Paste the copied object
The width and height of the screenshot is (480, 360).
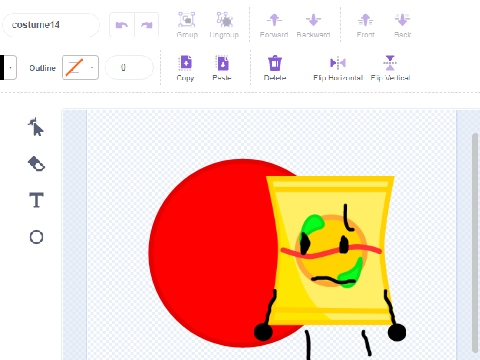click(222, 68)
